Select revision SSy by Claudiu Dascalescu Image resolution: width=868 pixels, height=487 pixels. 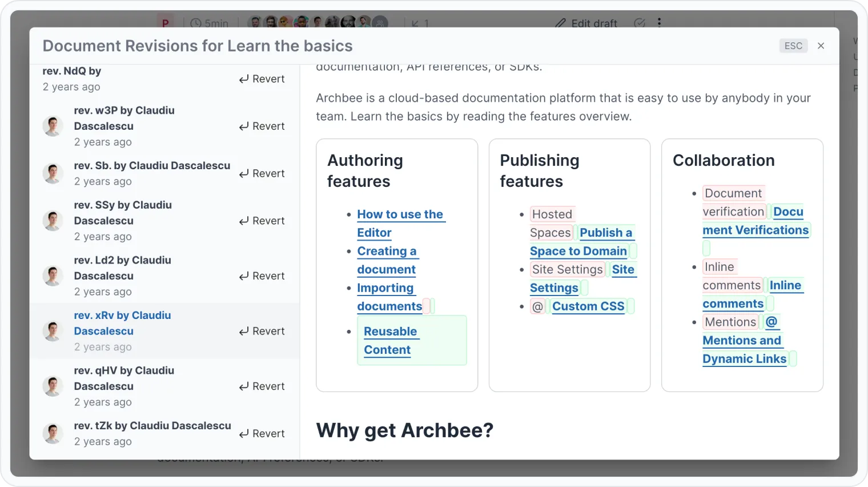(x=164, y=221)
